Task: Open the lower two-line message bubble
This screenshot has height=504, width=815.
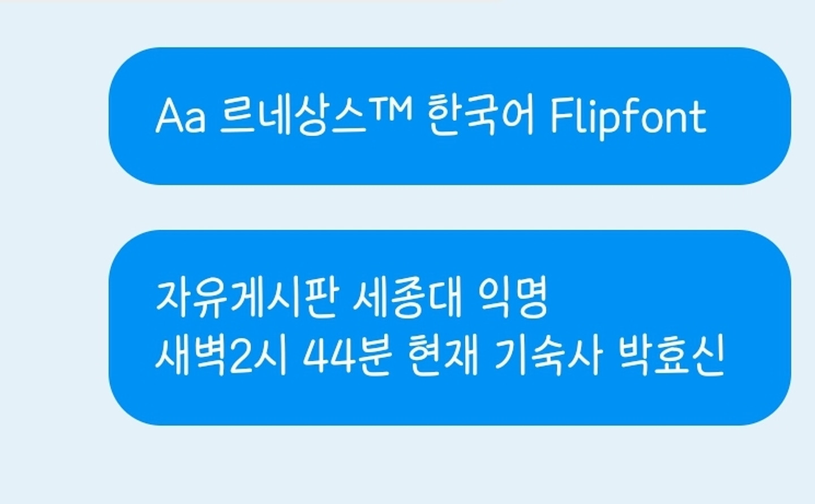Action: [x=450, y=328]
